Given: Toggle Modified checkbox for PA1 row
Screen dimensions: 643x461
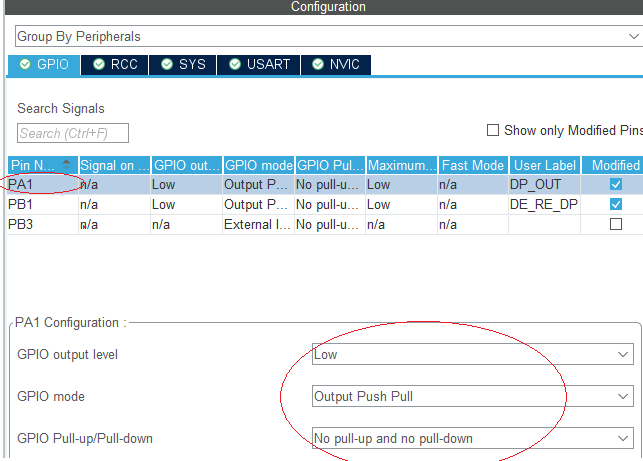Looking at the screenshot, I should 615,184.
